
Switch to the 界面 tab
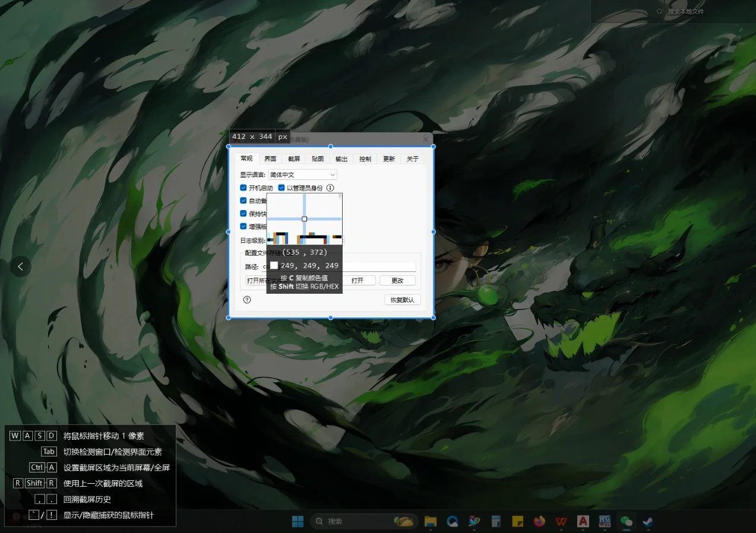click(x=270, y=158)
